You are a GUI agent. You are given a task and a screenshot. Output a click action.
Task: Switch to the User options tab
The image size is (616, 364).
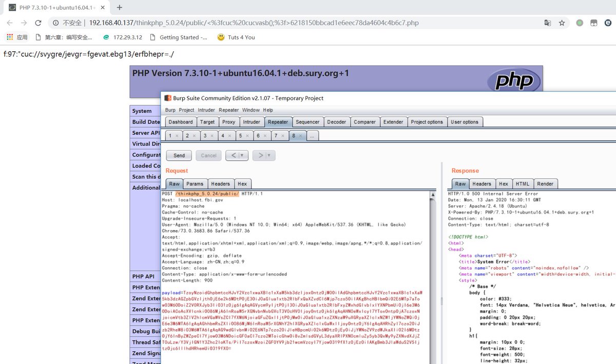pyautogui.click(x=465, y=122)
